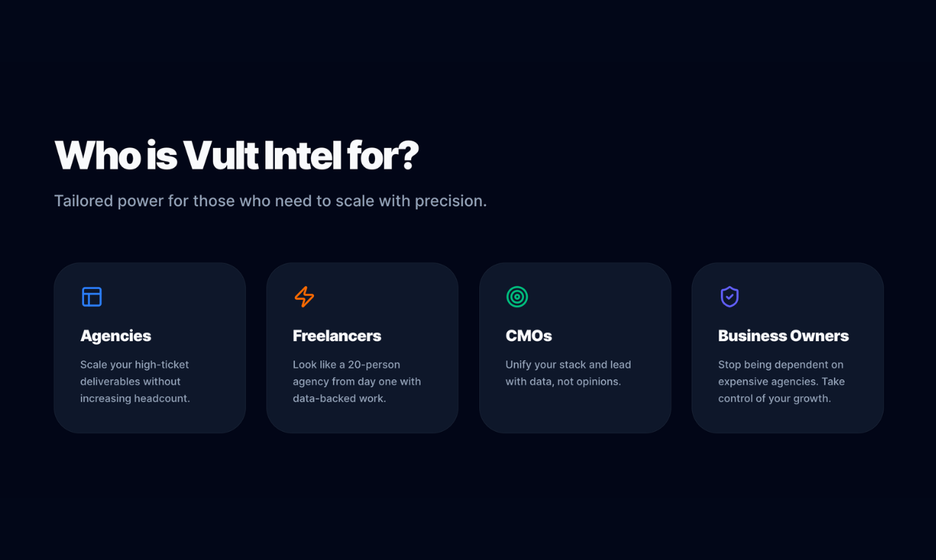The image size is (936, 560).
Task: Click the Freelancers heading text
Action: pyautogui.click(x=337, y=335)
